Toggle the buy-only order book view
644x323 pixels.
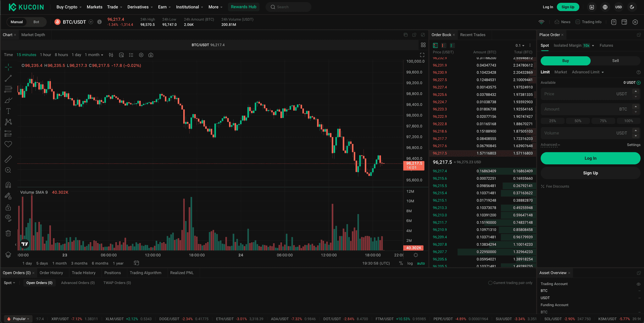click(x=452, y=45)
